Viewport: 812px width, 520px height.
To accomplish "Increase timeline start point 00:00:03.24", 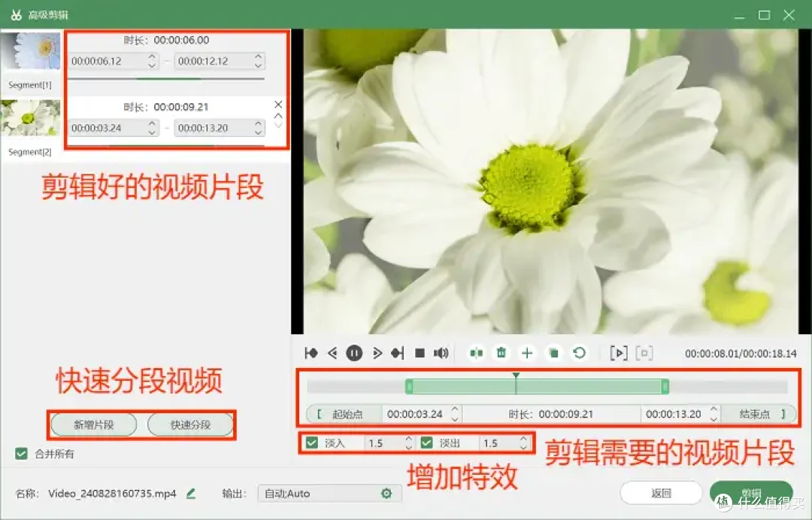I will 455,409.
